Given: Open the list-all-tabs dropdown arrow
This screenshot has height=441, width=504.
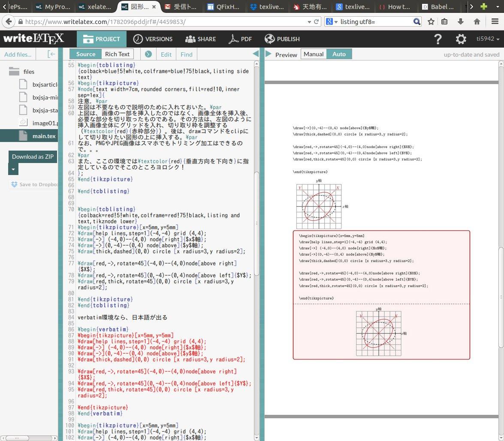Looking at the screenshot, I should (498, 6).
